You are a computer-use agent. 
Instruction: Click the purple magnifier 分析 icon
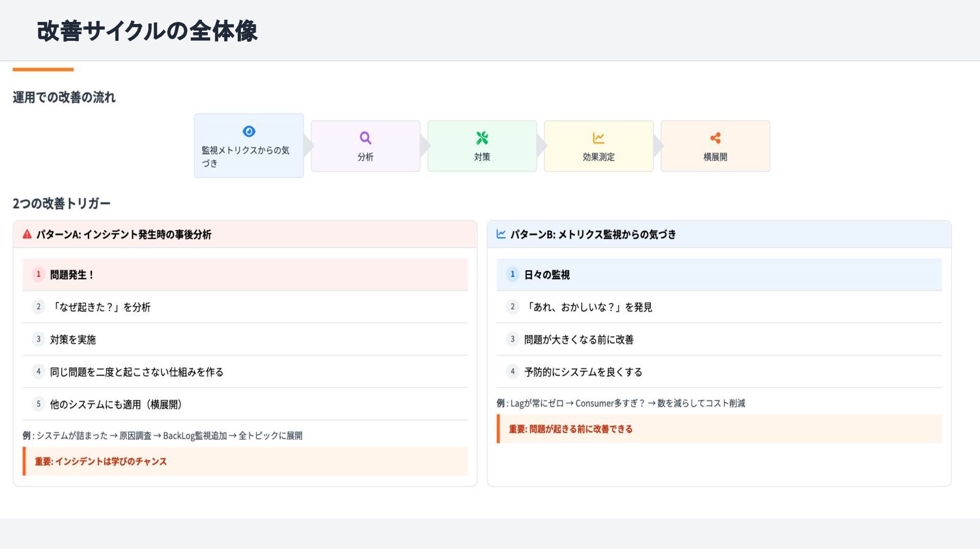365,138
